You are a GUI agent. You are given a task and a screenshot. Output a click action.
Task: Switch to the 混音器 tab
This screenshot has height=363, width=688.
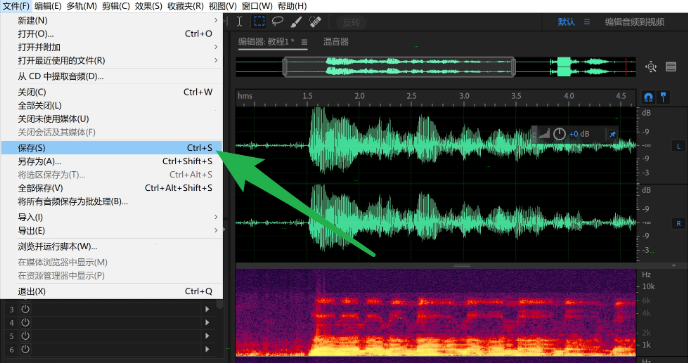click(x=336, y=42)
